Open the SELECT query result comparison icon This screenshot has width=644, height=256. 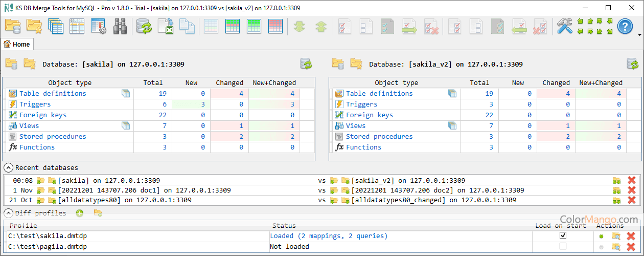click(77, 26)
